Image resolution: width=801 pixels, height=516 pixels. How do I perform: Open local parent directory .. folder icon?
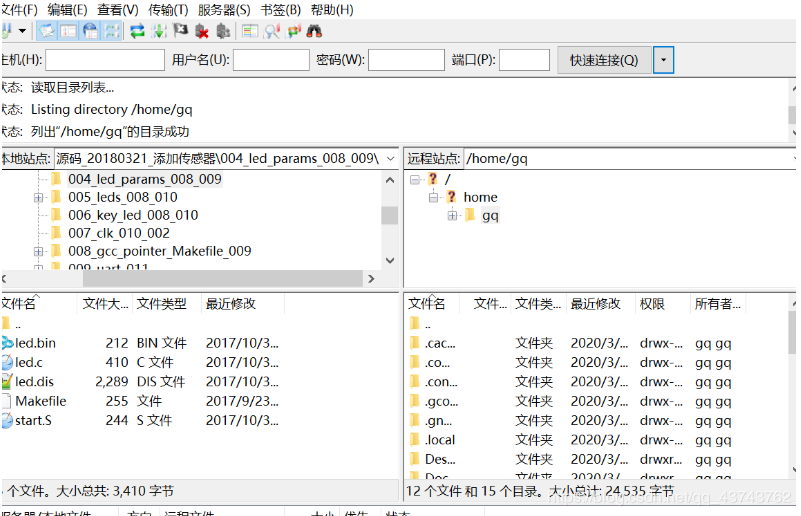tap(6, 323)
